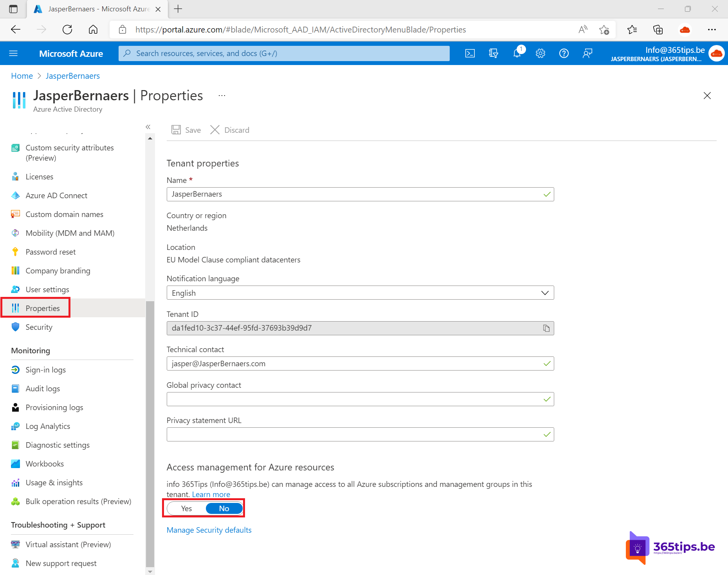Open new browser tab

point(178,9)
